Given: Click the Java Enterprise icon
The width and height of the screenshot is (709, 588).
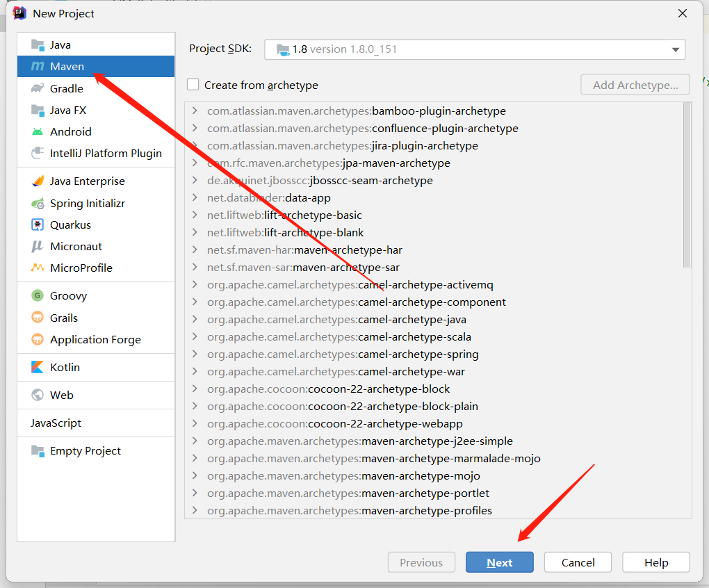Looking at the screenshot, I should coord(38,181).
